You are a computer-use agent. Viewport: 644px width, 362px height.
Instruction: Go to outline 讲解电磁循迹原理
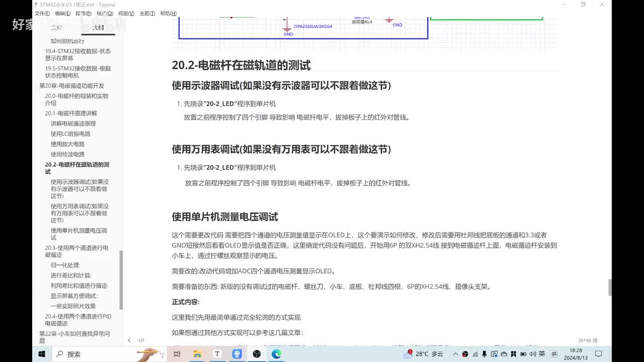tap(73, 124)
